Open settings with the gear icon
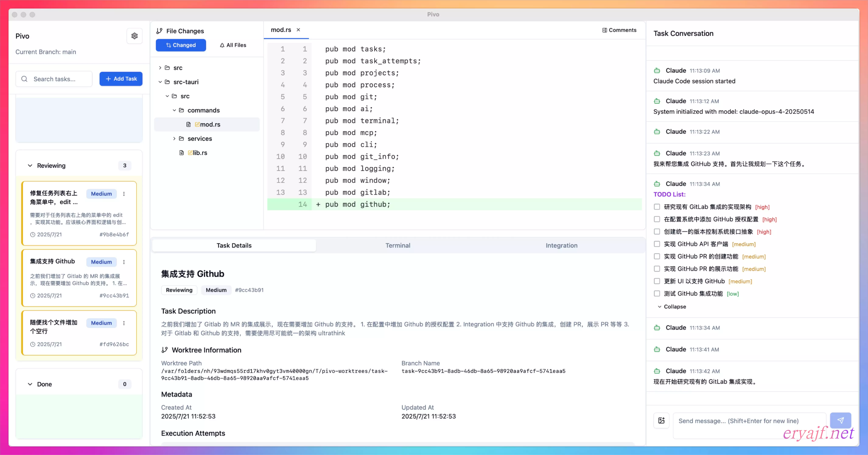Viewport: 868px width, 455px height. (135, 36)
